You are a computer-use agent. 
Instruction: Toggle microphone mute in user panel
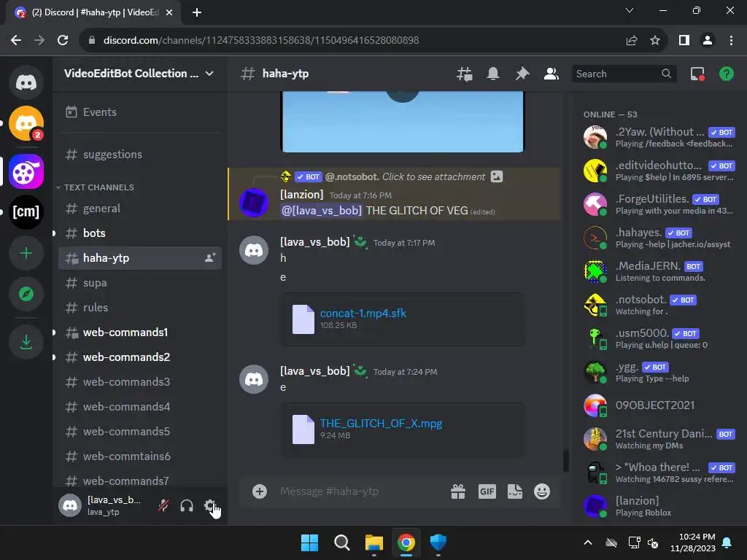(x=163, y=505)
